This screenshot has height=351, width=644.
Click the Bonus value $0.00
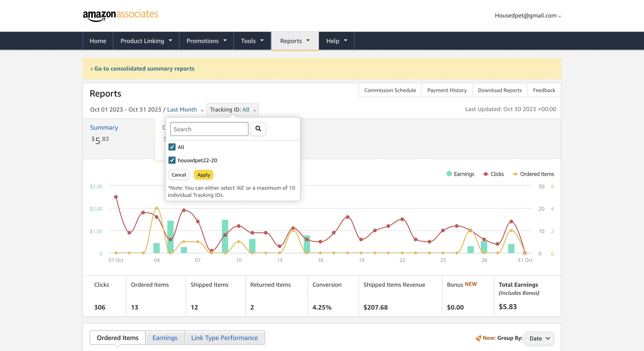(x=455, y=307)
